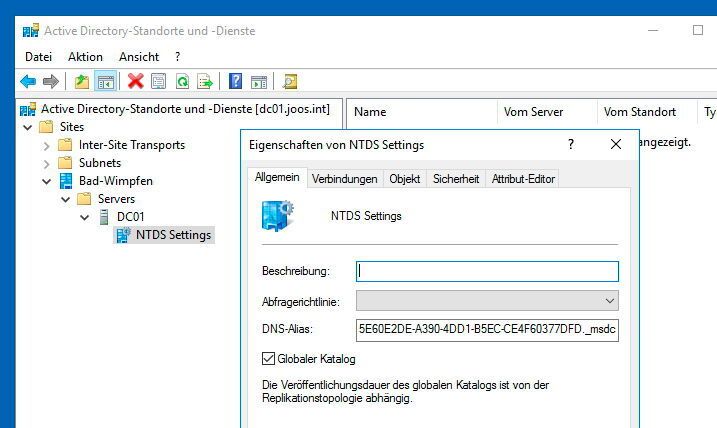
Task: Collapse the Bad-Wimpfen node
Action: pyautogui.click(x=47, y=182)
